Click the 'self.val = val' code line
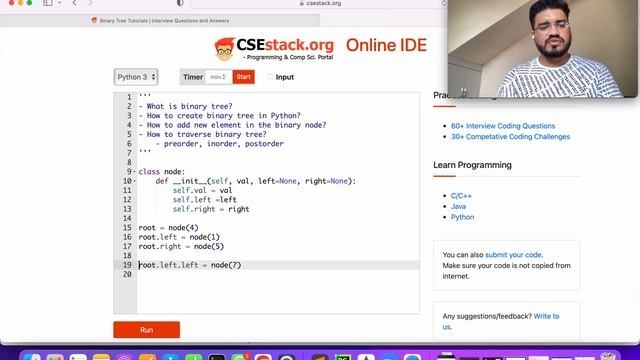This screenshot has height=360, width=640. click(x=202, y=191)
